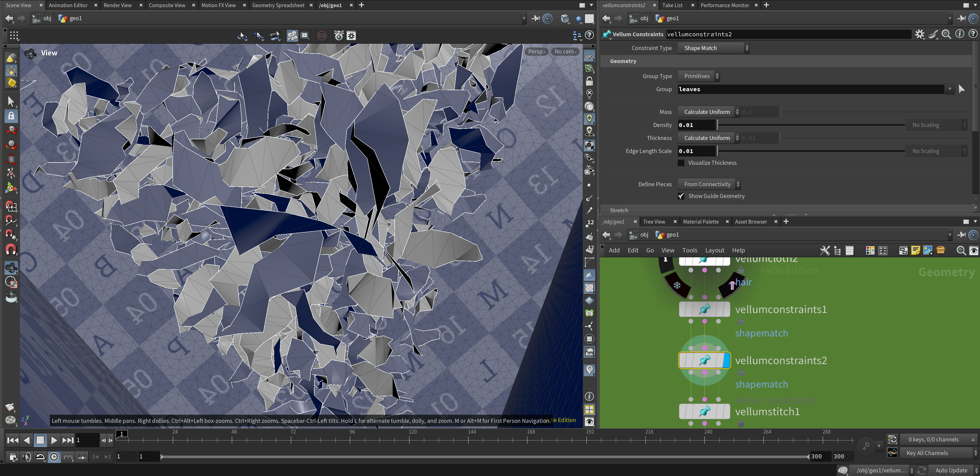Image resolution: width=980 pixels, height=476 pixels.
Task: Click the magnet snapping tool icon
Action: 11,250
